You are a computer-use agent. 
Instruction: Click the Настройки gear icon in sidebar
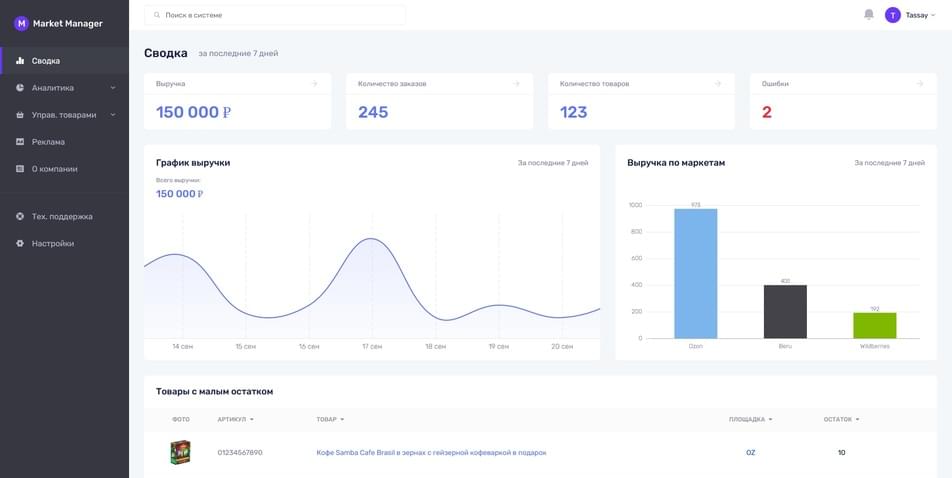[x=20, y=244]
